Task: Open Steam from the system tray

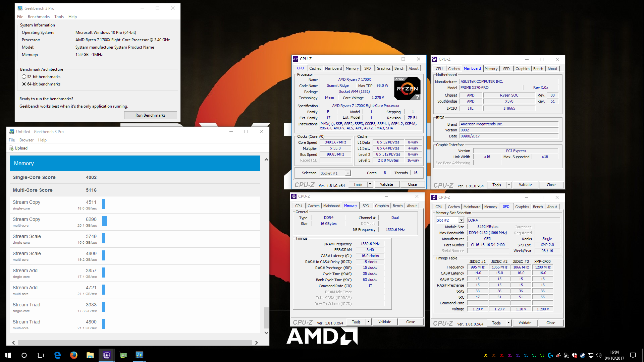Action: point(582,355)
